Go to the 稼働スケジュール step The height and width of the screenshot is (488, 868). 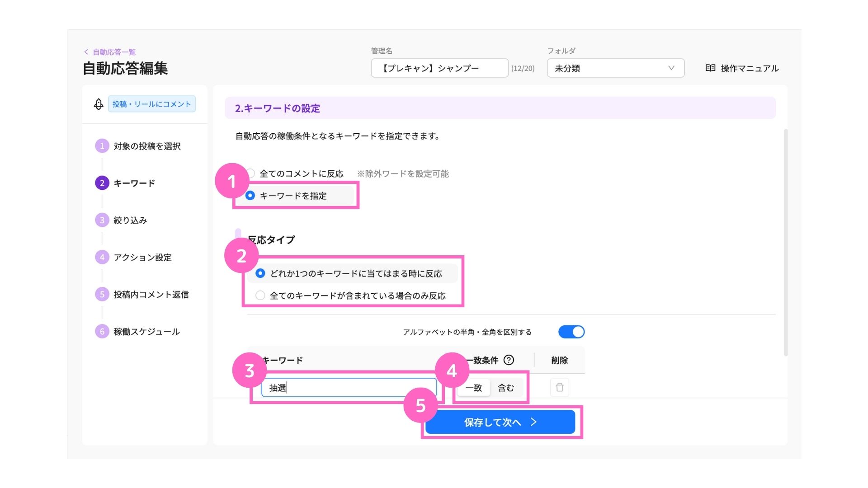coord(146,331)
